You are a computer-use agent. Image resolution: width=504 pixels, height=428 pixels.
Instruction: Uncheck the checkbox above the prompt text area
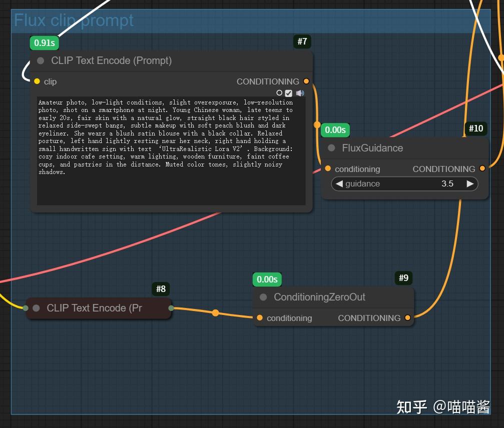click(289, 93)
